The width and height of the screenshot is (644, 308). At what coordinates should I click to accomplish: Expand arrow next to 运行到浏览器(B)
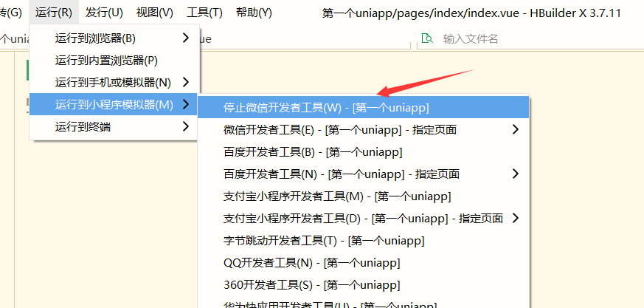[186, 38]
